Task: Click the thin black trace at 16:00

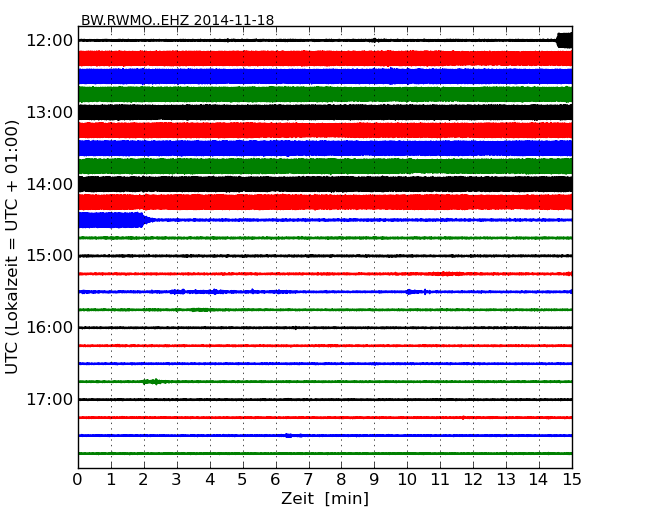Action: click(x=325, y=328)
